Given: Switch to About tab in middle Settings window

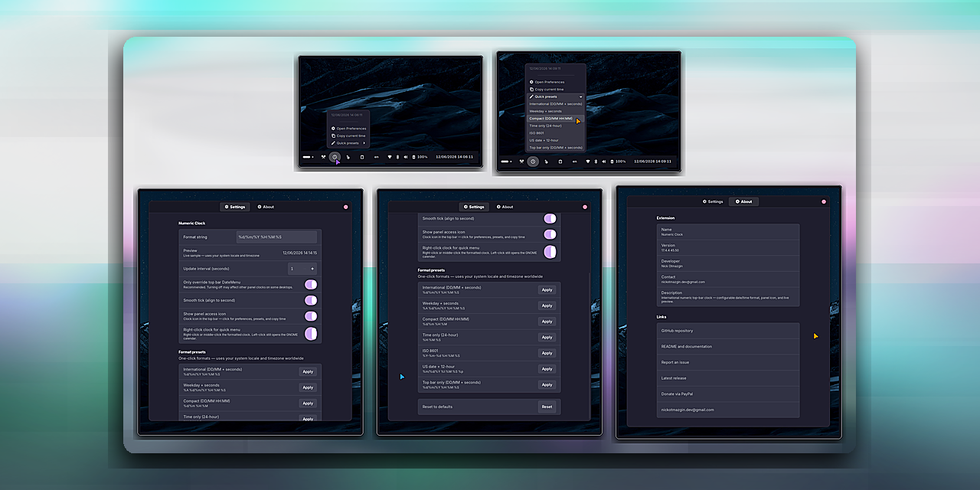Looking at the screenshot, I should click(x=505, y=207).
